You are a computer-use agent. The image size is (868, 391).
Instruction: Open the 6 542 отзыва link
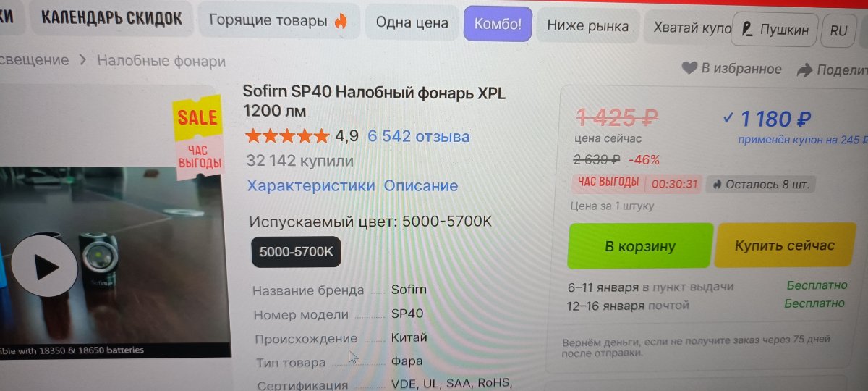tap(418, 136)
